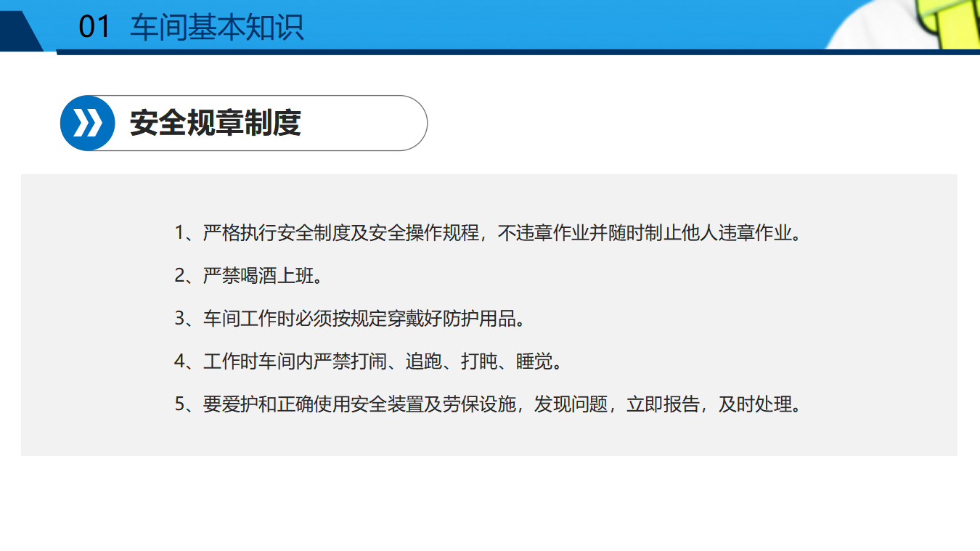Click the double-chevron icon beside 安全规章制度
Viewport: 980px width, 551px height.
tap(87, 123)
